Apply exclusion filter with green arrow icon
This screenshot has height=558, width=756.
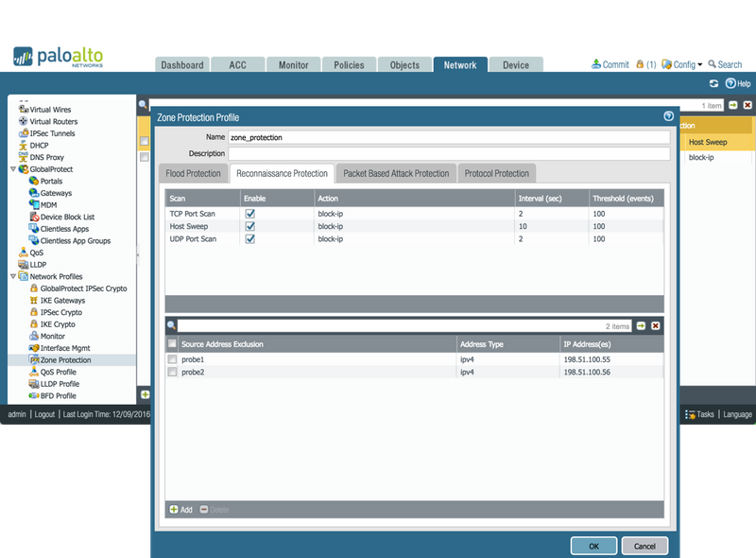[x=641, y=325]
